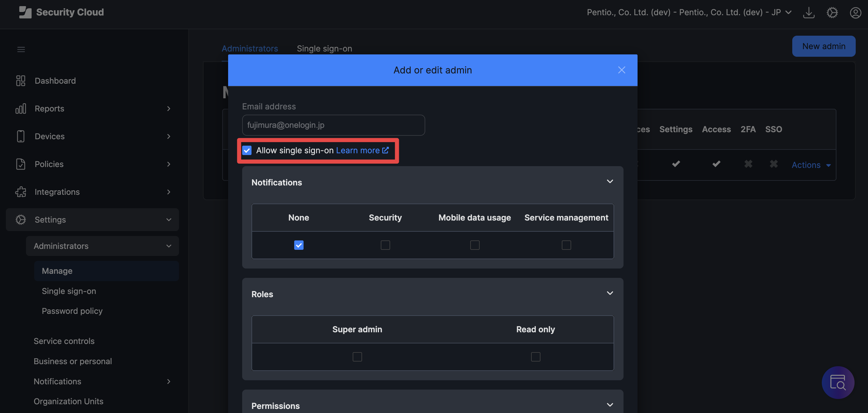Click the SSO column header

point(774,129)
